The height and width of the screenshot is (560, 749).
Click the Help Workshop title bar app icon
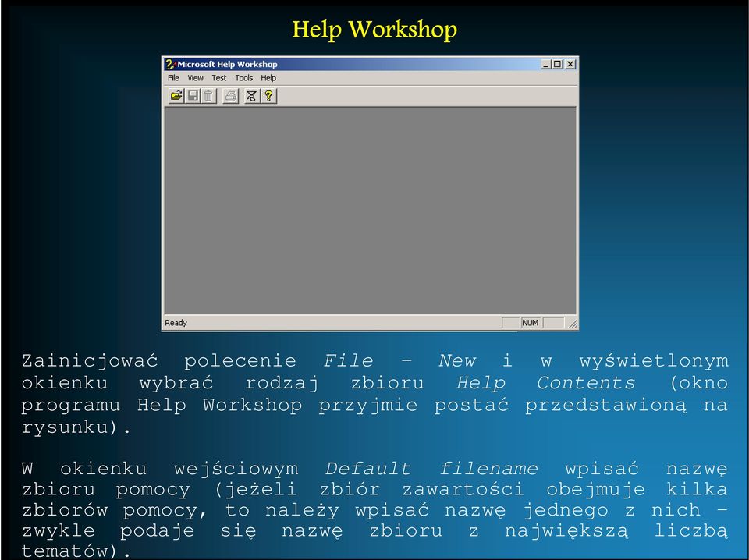171,64
